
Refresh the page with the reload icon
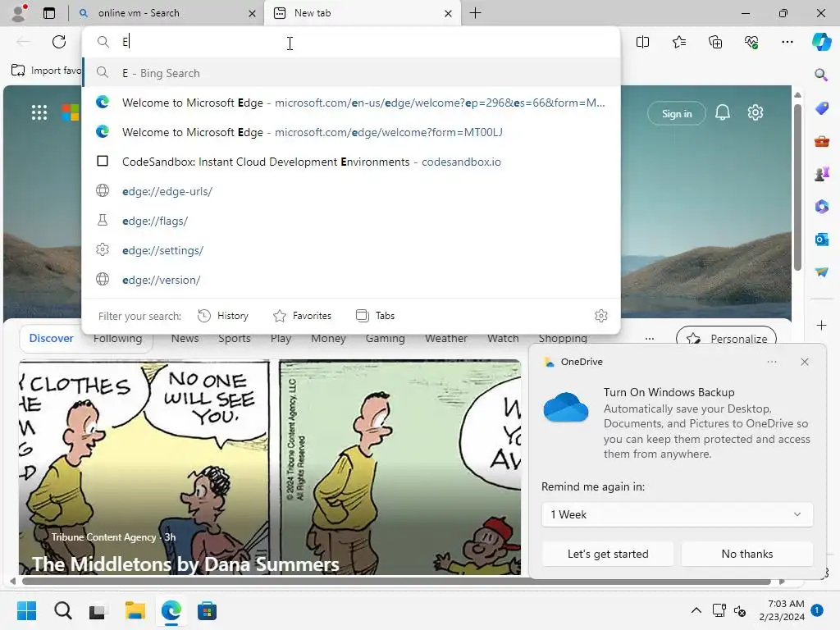[x=59, y=42]
